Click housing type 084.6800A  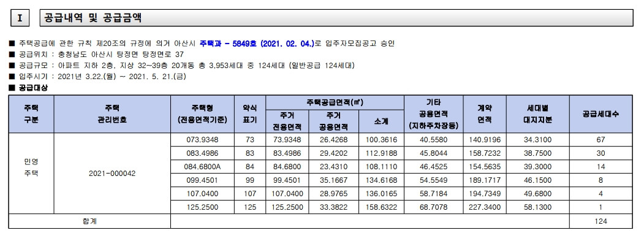click(202, 167)
